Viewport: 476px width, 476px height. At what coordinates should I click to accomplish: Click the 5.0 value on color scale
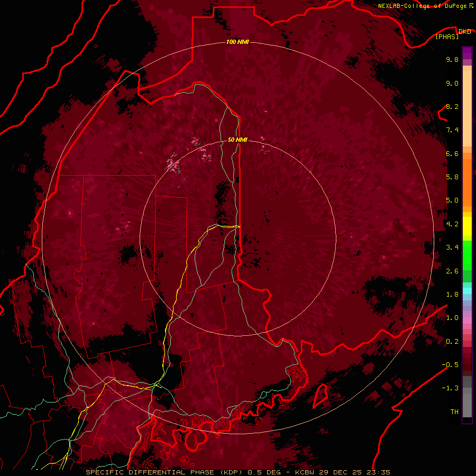coord(452,200)
